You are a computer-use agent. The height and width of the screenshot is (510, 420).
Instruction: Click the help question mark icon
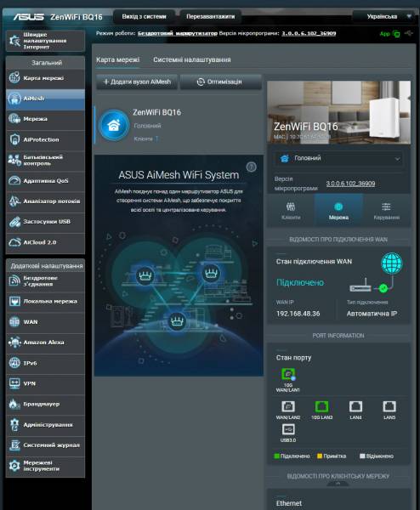pyautogui.click(x=251, y=167)
